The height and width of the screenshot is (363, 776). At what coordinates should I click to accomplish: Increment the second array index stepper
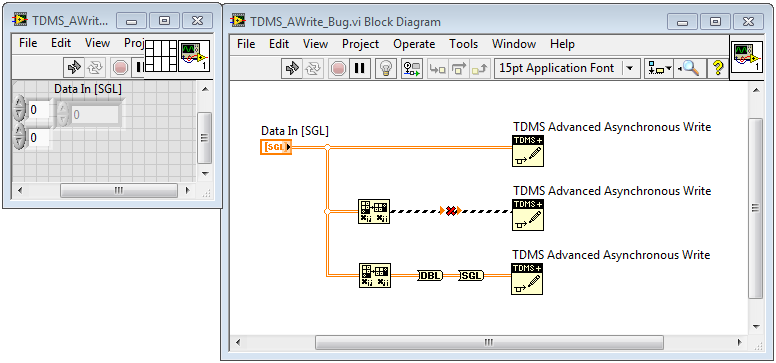coord(18,131)
